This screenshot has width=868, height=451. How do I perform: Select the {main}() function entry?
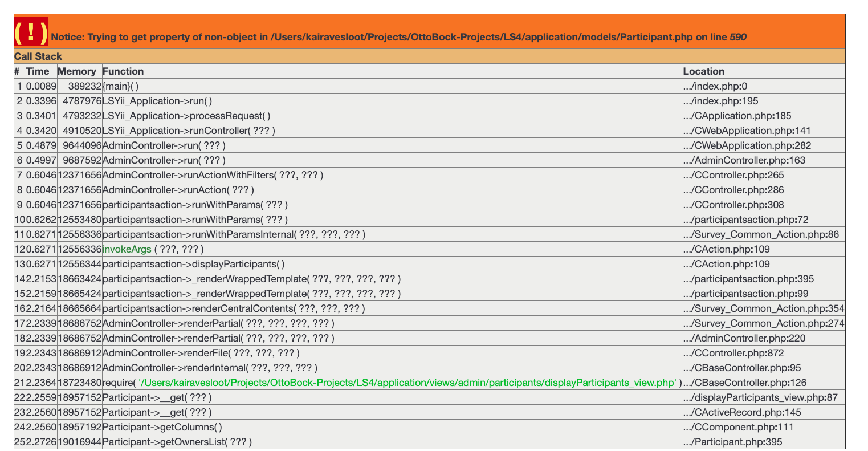(121, 86)
